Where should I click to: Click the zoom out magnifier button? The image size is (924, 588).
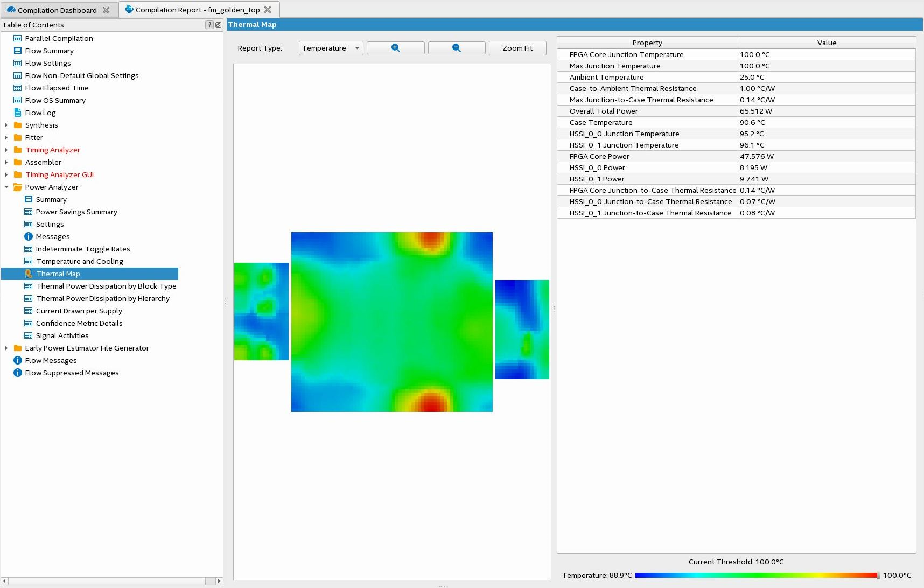click(x=457, y=48)
